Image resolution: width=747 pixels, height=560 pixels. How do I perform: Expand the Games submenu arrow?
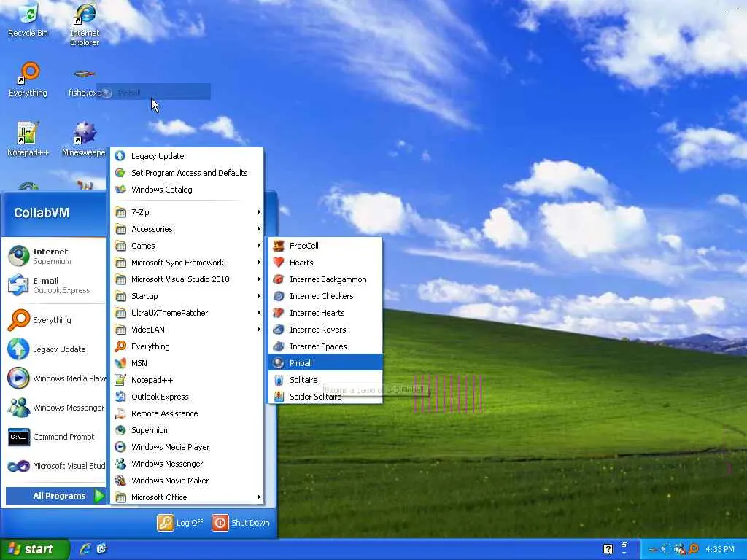pyautogui.click(x=259, y=245)
